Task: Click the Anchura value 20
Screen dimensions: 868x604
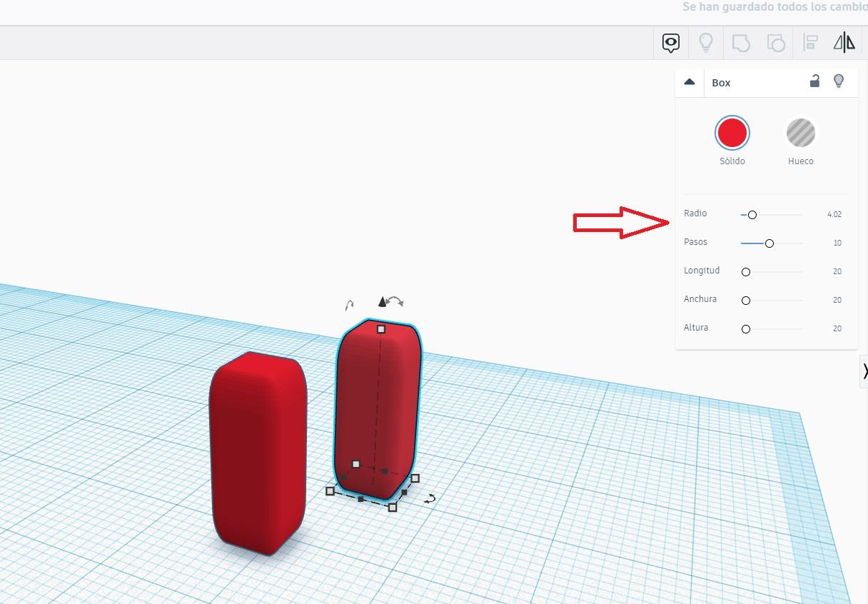Action: pos(837,300)
